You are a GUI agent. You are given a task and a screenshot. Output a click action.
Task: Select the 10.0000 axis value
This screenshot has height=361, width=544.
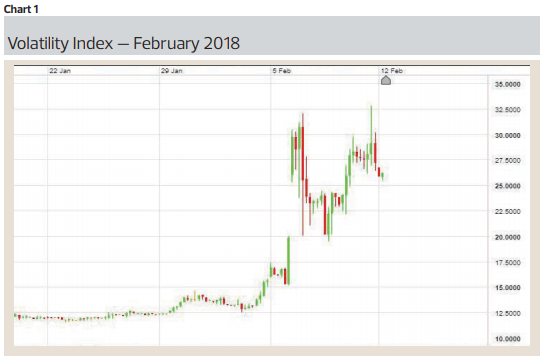click(x=508, y=339)
